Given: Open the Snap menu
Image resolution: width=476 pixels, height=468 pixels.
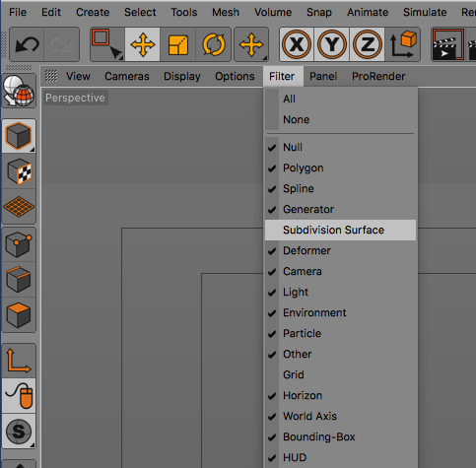Looking at the screenshot, I should tap(319, 12).
